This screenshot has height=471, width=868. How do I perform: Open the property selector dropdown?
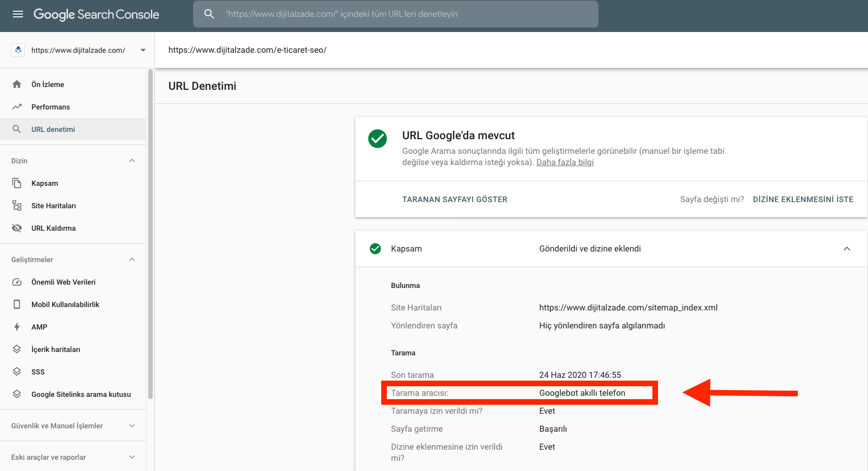pos(143,50)
